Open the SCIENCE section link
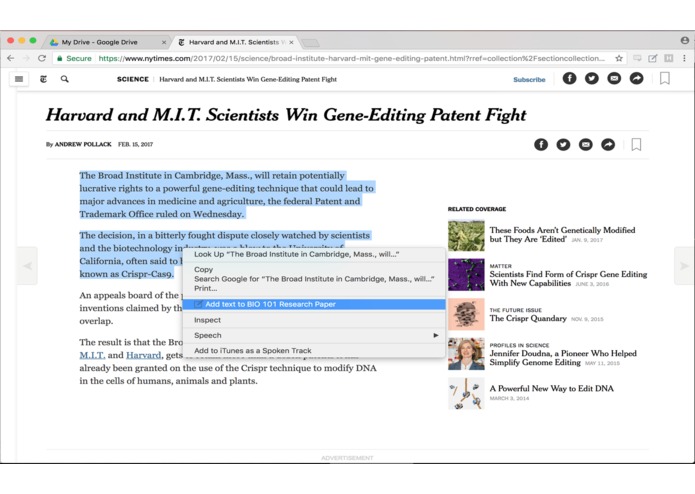 133,79
